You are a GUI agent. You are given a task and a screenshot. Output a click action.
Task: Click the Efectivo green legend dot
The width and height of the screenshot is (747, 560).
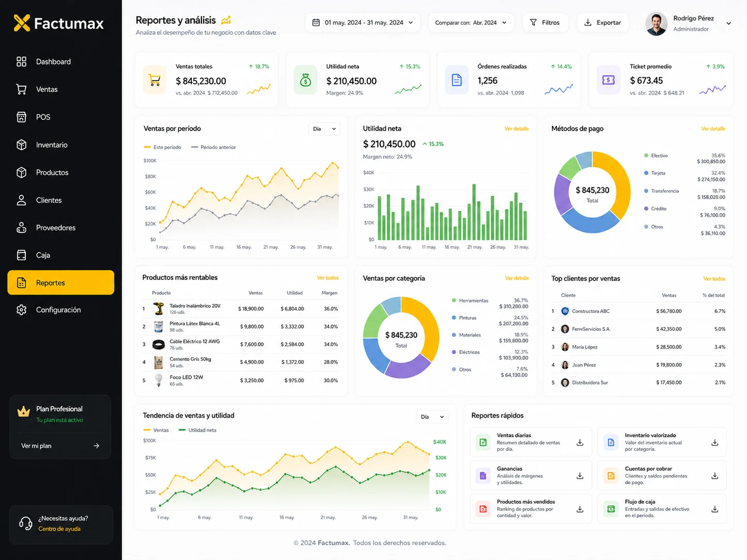[646, 155]
